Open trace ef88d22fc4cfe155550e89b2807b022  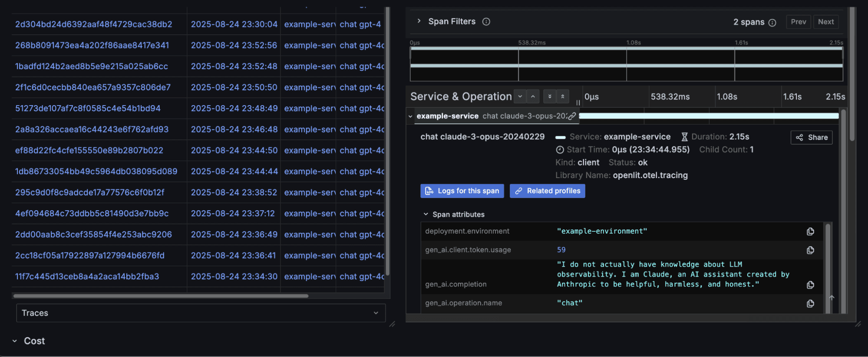(89, 150)
